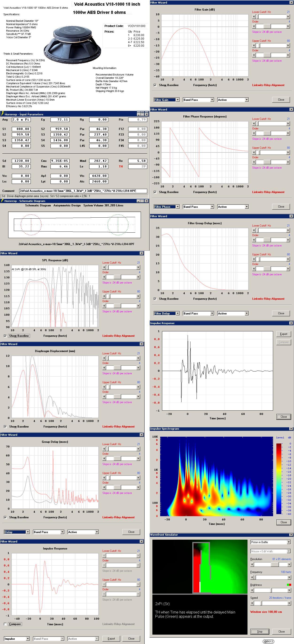Toggle Show Baseline in Filter Phase Response window
The height and width of the screenshot is (644, 294).
tap(155, 192)
